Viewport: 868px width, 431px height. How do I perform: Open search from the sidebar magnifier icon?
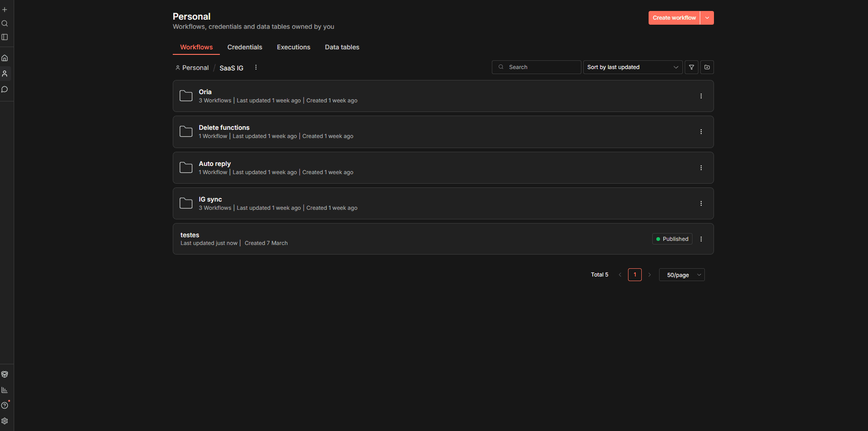click(5, 23)
